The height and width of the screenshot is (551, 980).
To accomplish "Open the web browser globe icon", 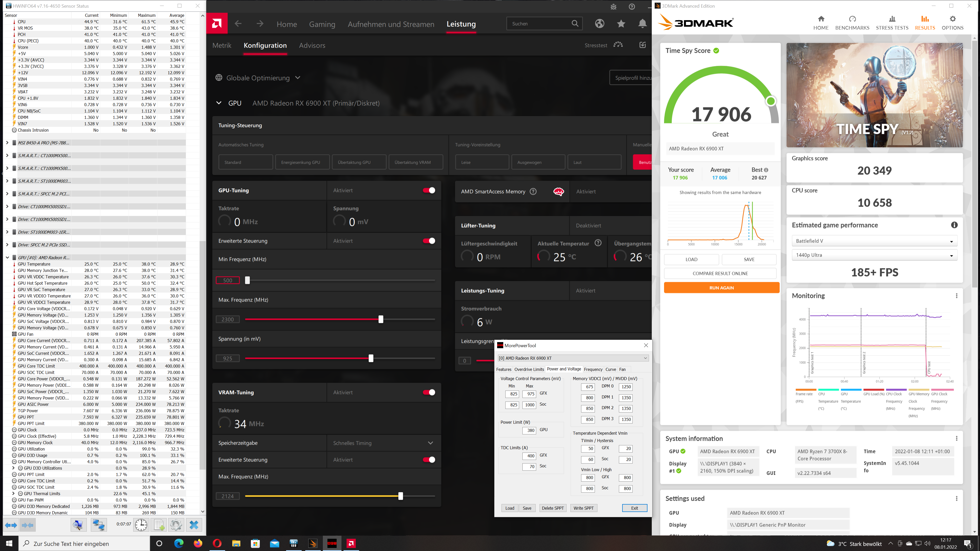I will pyautogui.click(x=599, y=23).
